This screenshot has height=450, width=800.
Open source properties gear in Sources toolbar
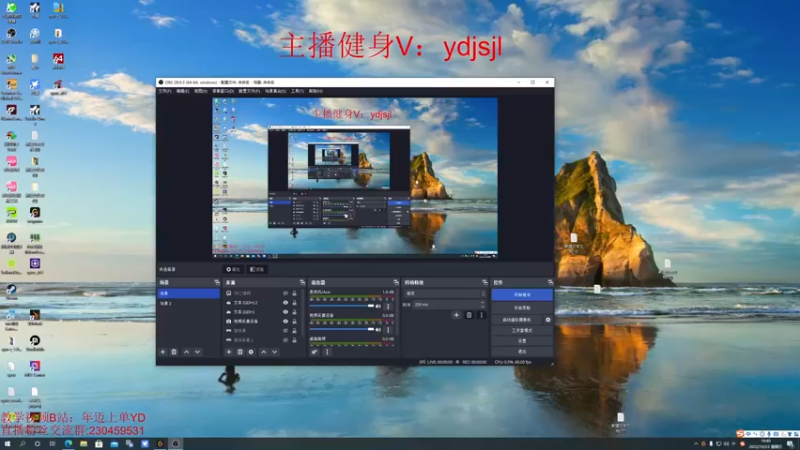coord(251,352)
